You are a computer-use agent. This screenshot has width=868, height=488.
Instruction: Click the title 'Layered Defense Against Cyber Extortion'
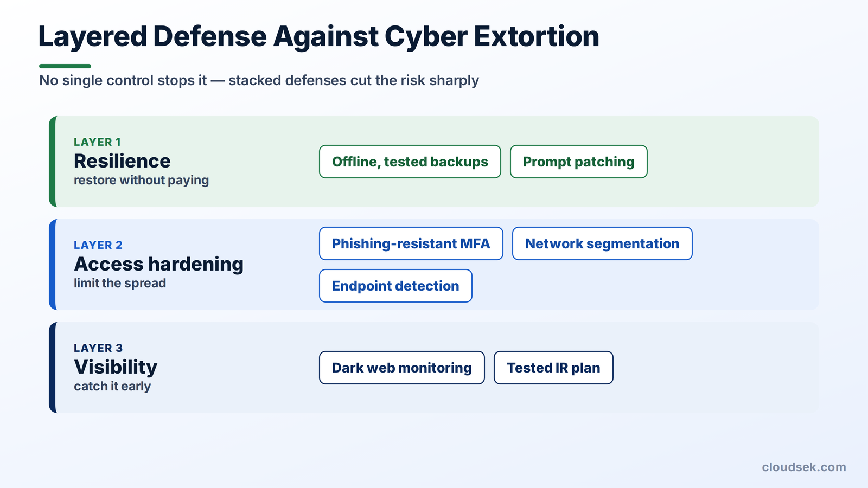[x=318, y=37]
